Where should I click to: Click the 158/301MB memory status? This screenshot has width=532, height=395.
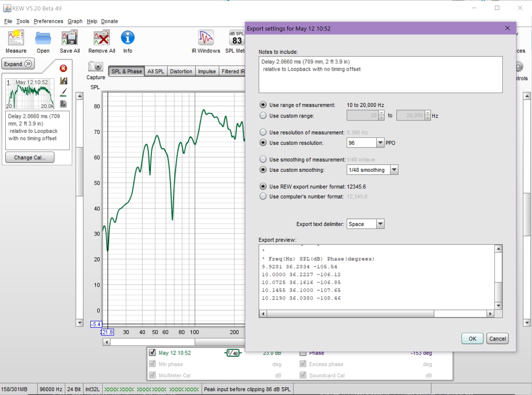tap(17, 389)
